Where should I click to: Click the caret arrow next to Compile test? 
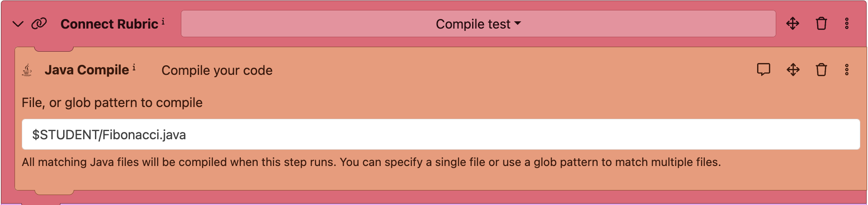pyautogui.click(x=518, y=24)
